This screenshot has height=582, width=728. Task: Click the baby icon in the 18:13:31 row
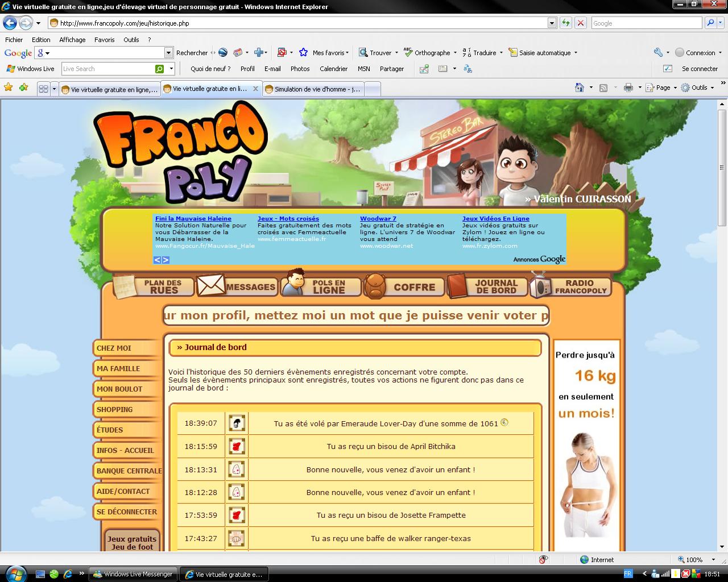pos(237,469)
